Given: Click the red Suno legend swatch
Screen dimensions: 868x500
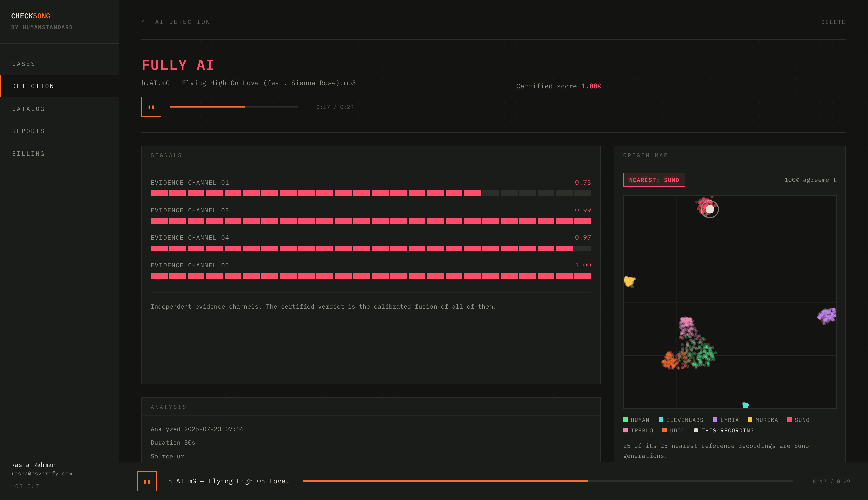Looking at the screenshot, I should point(789,420).
